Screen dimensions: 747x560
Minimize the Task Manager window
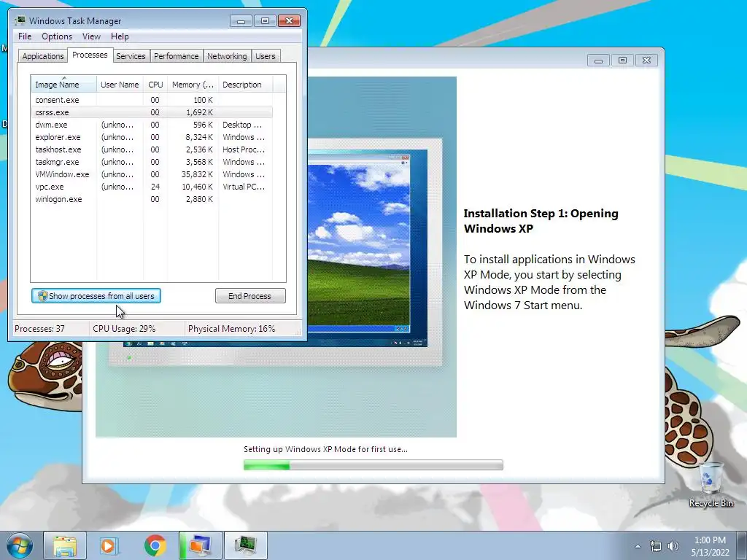coord(241,21)
